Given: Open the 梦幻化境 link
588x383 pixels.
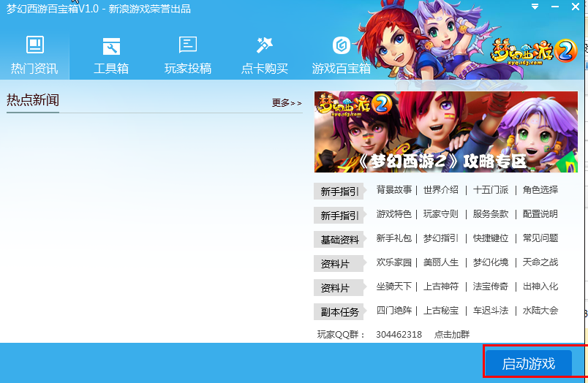Looking at the screenshot, I should [x=491, y=262].
